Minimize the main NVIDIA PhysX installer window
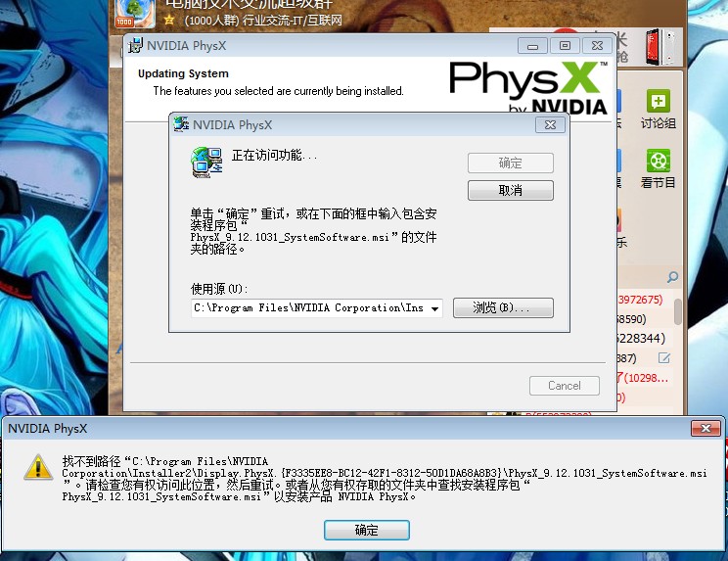The height and width of the screenshot is (561, 728). 532,46
